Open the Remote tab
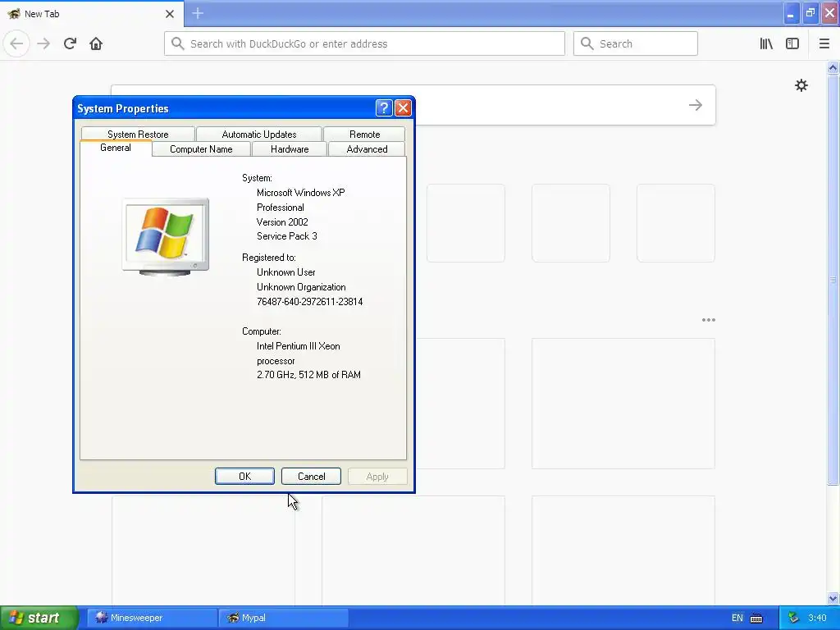This screenshot has width=840, height=630. pos(364,134)
